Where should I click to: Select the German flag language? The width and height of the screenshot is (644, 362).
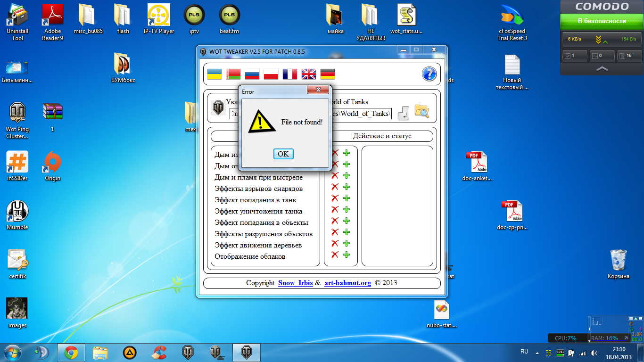pos(328,74)
